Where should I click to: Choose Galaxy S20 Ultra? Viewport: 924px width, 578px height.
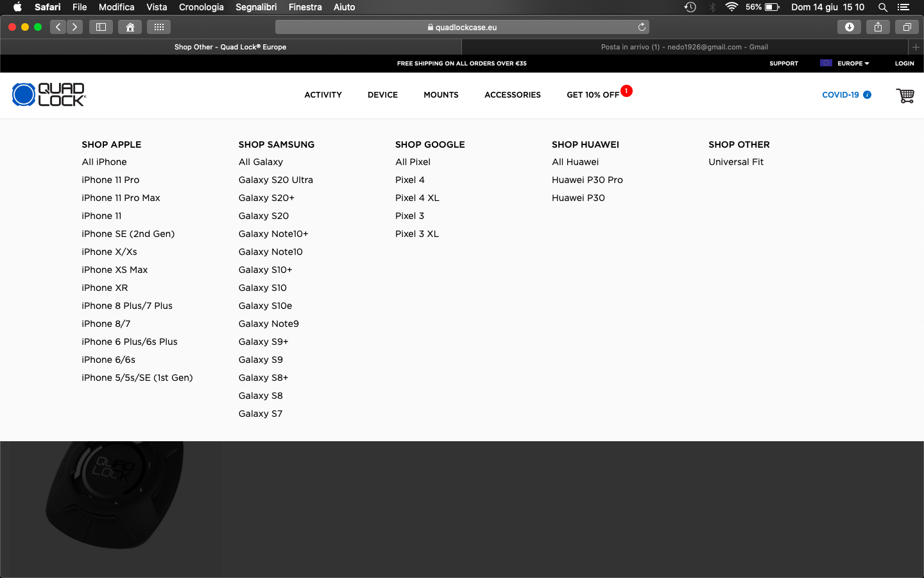click(x=276, y=180)
